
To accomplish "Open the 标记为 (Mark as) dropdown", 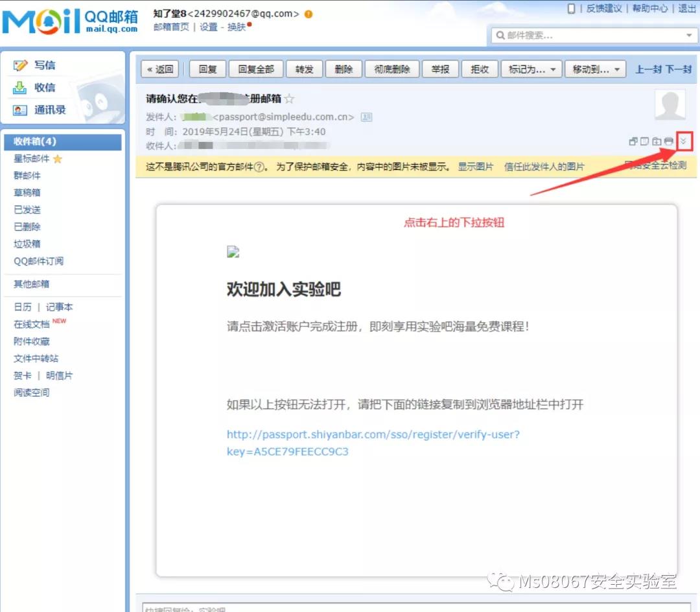I will tap(534, 69).
